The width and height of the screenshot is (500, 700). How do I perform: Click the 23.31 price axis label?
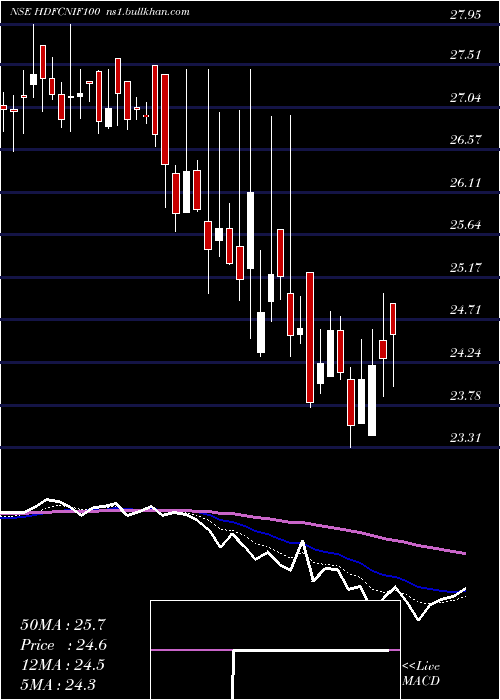(x=465, y=438)
